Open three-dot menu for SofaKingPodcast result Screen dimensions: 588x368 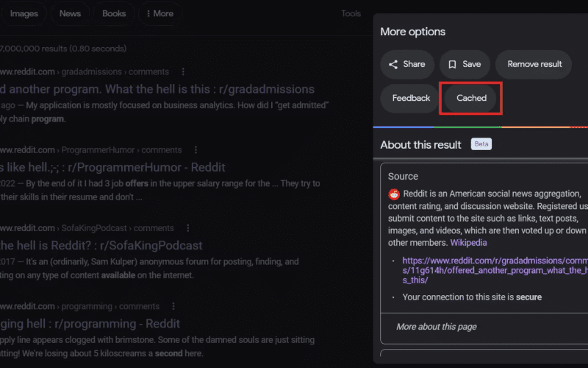(x=188, y=228)
